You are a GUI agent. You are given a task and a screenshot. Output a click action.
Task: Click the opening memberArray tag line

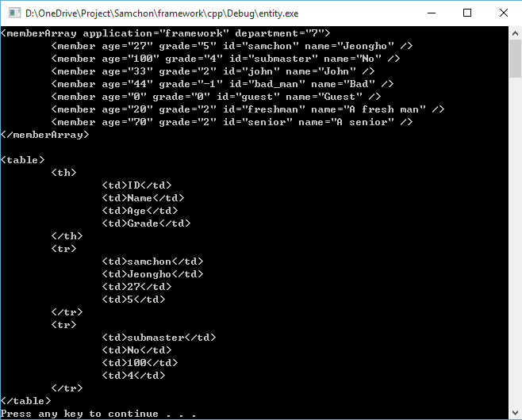point(165,33)
